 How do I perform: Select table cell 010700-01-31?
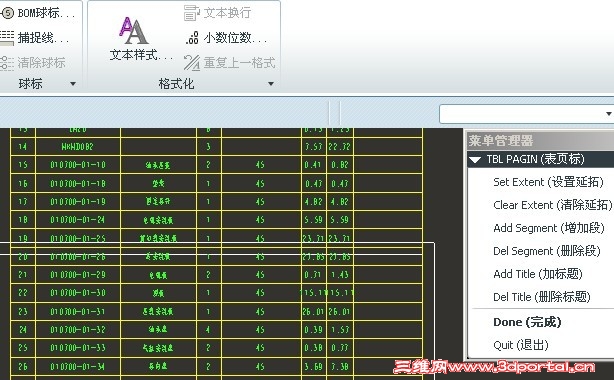click(x=78, y=311)
